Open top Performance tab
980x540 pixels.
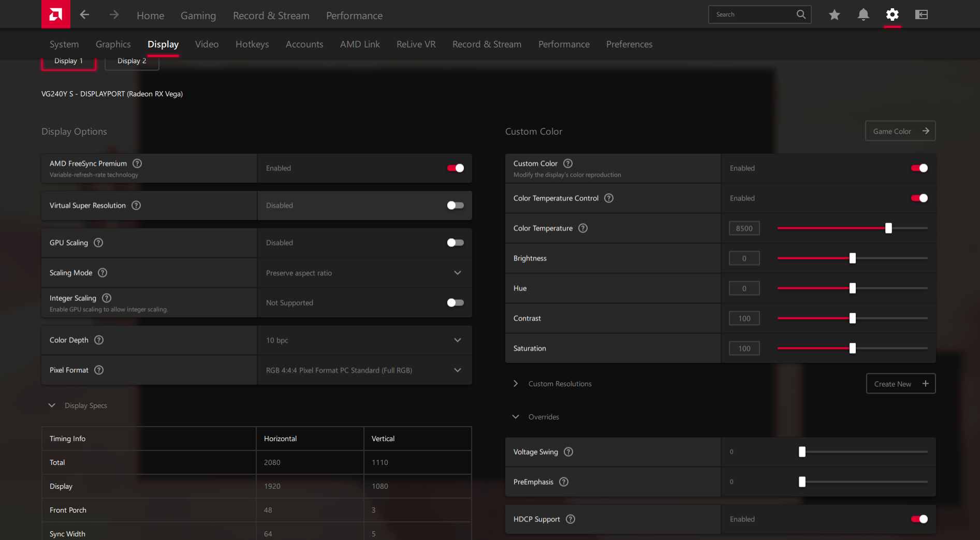click(354, 16)
